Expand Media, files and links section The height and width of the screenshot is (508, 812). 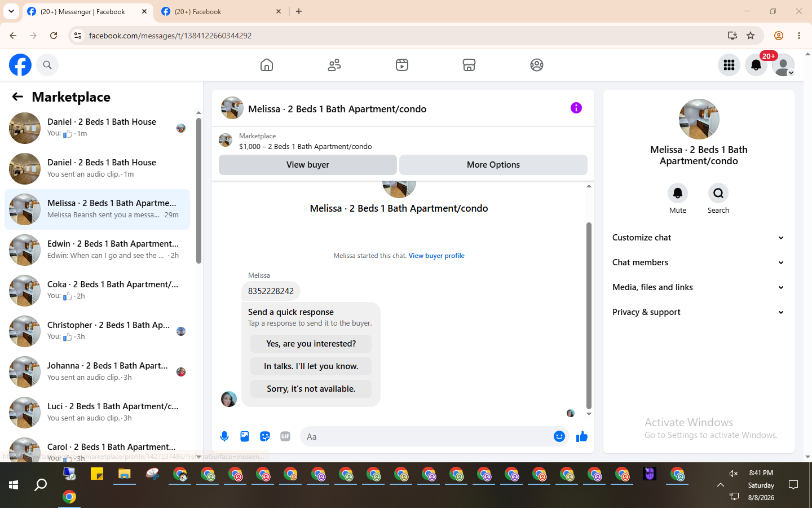pos(699,287)
